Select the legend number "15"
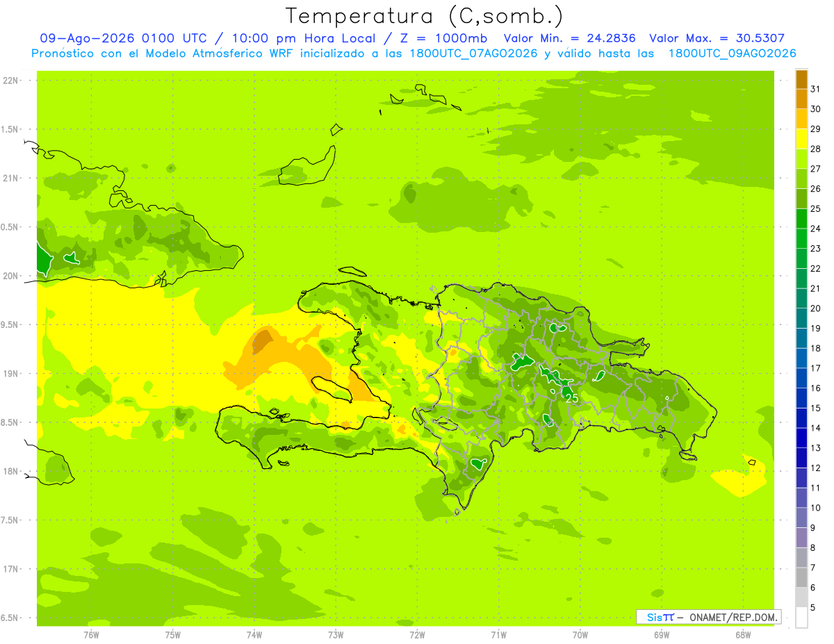The height and width of the screenshot is (644, 834). (816, 408)
